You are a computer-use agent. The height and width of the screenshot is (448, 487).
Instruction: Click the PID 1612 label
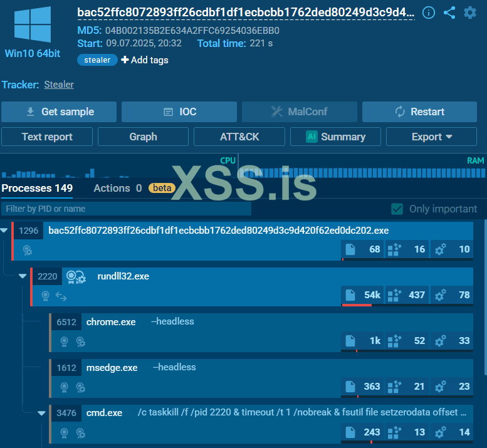click(66, 368)
